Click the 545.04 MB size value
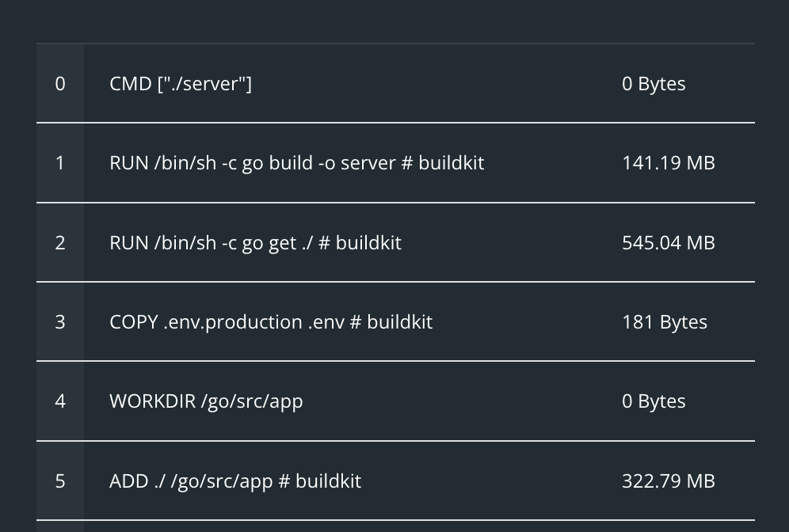The height and width of the screenshot is (532, 789). [668, 242]
